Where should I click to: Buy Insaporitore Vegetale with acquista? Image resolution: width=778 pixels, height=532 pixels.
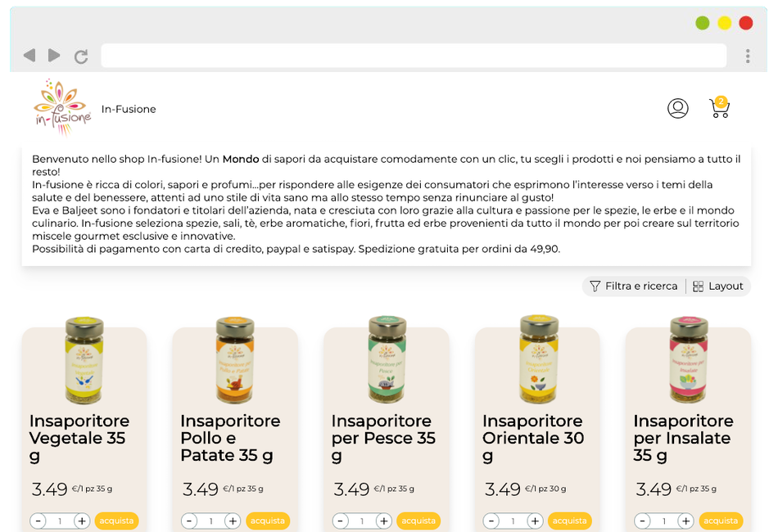click(116, 521)
